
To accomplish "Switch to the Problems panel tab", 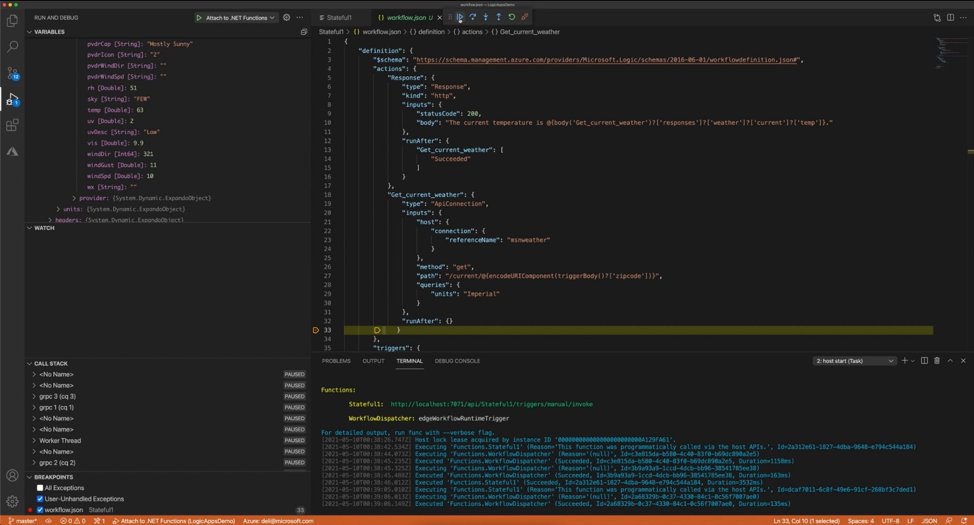I will click(x=336, y=361).
